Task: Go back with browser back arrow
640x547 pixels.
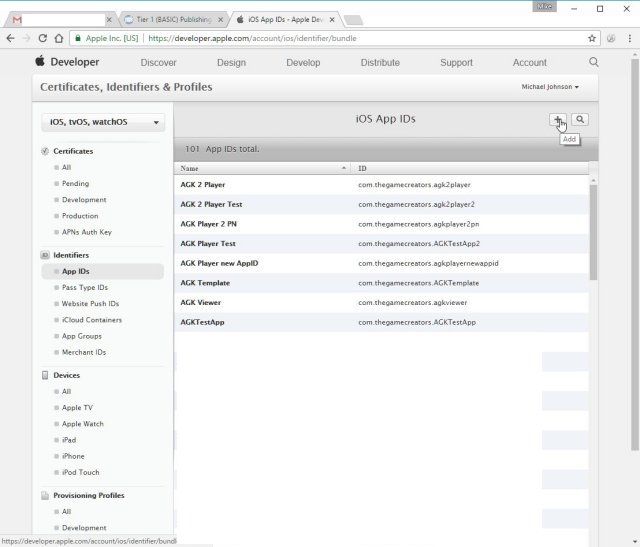Action: 10,38
